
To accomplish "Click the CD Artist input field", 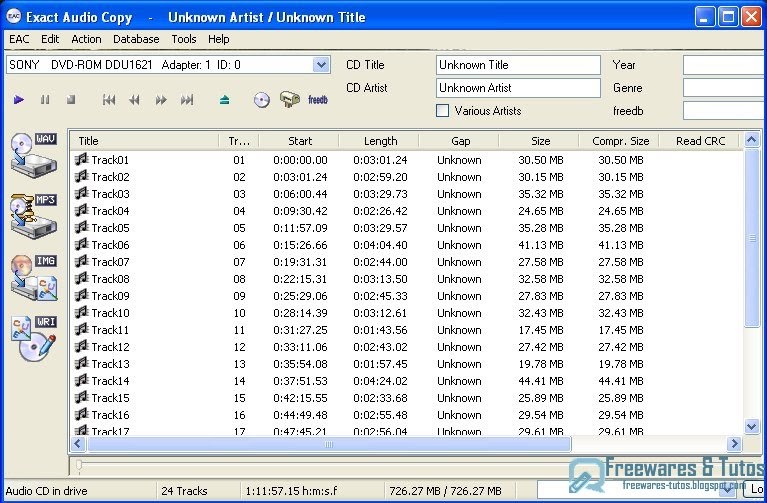I will point(518,88).
